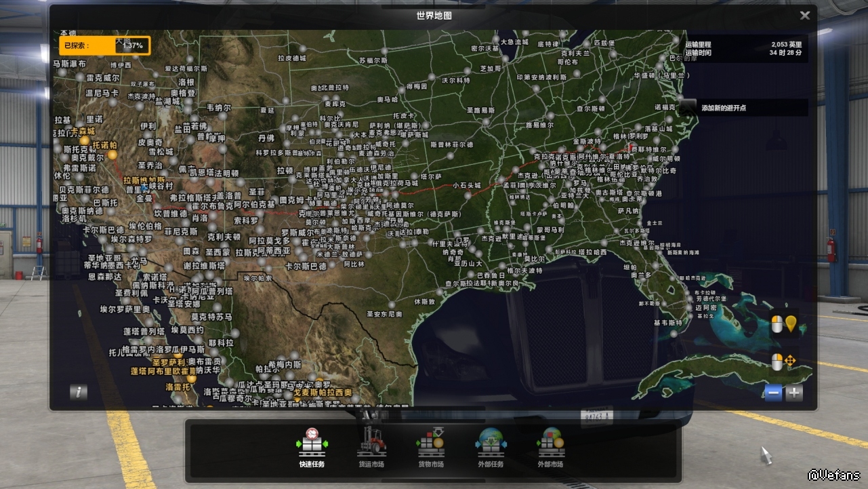Open the 货运市场 freight market icon

click(x=371, y=442)
